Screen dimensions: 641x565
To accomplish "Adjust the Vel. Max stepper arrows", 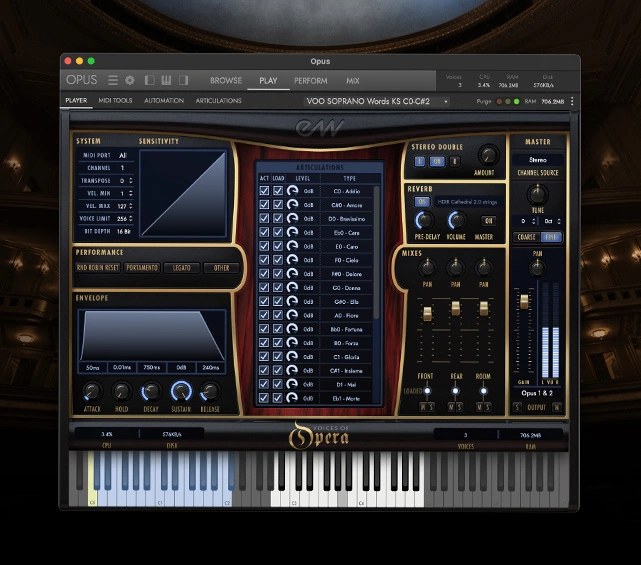I will [130, 206].
